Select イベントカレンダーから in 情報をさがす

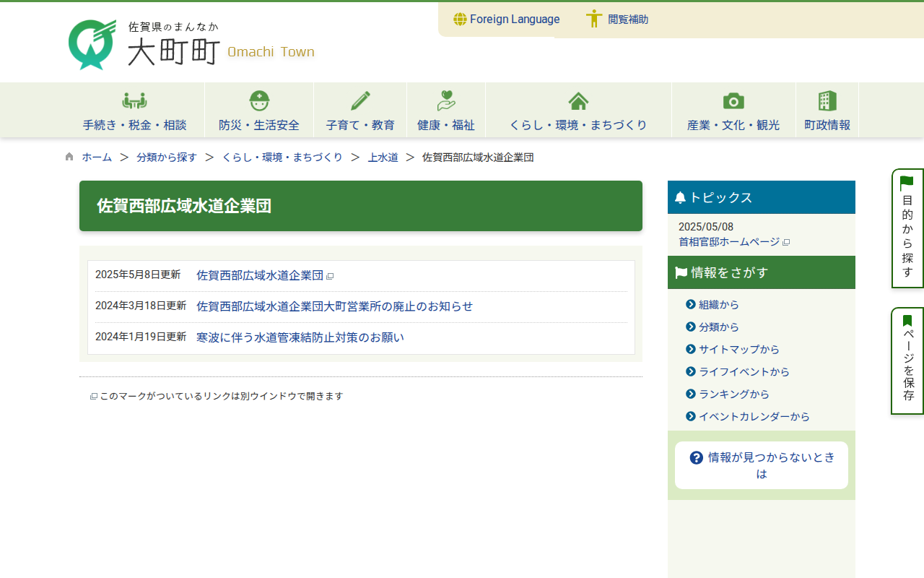click(754, 417)
